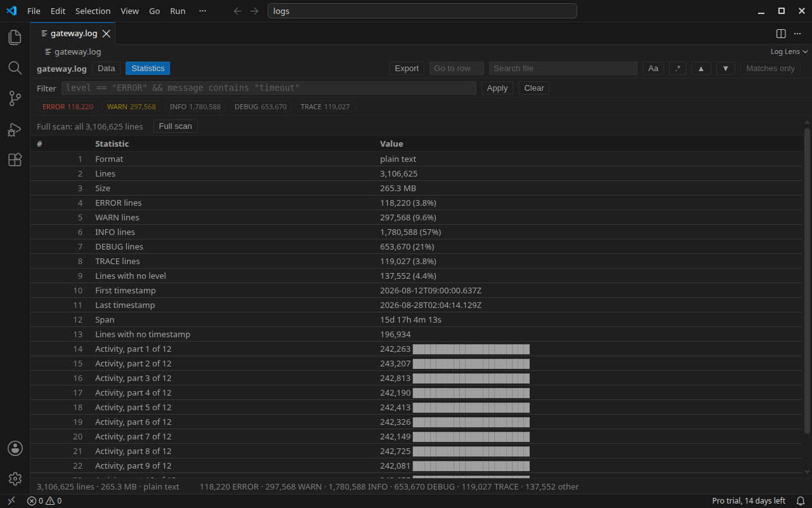Open the Selection menu
The image size is (812, 508).
pos(93,11)
